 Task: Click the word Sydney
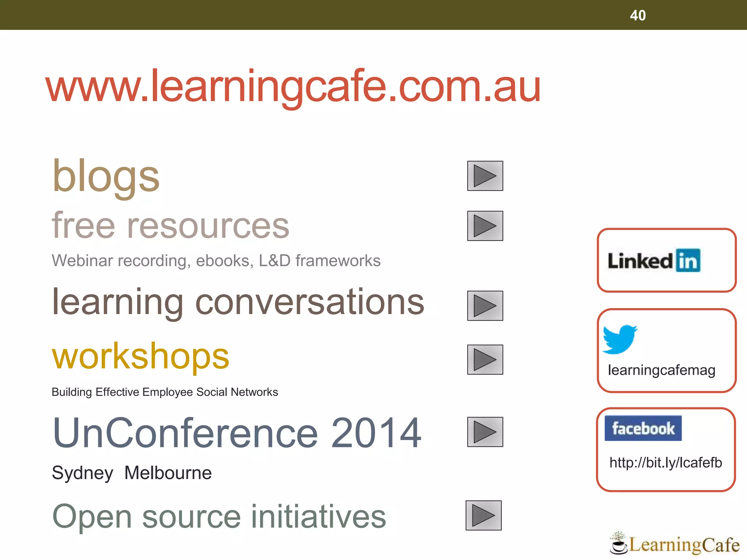82,474
